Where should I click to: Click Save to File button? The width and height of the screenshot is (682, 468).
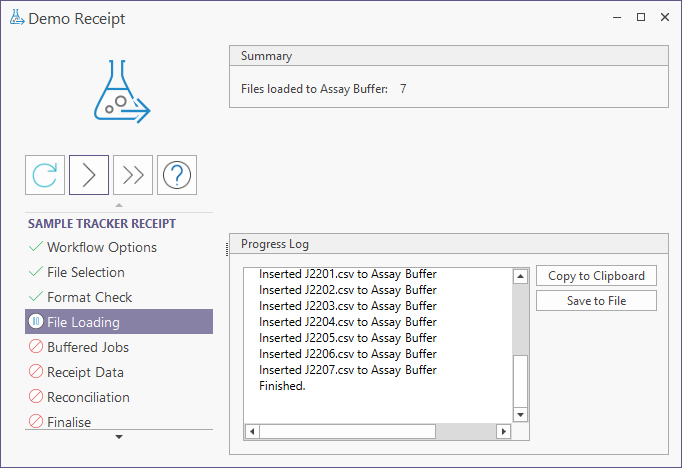coord(596,301)
